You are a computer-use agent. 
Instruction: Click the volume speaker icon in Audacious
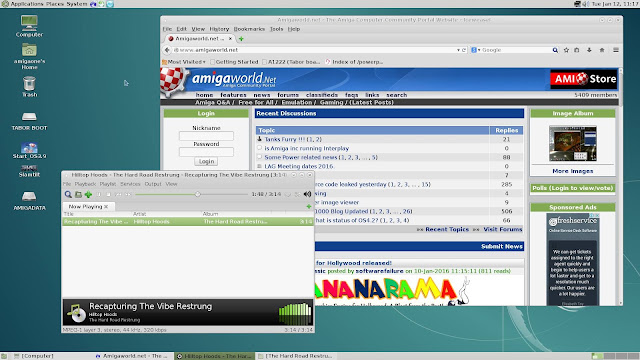pyautogui.click(x=307, y=194)
